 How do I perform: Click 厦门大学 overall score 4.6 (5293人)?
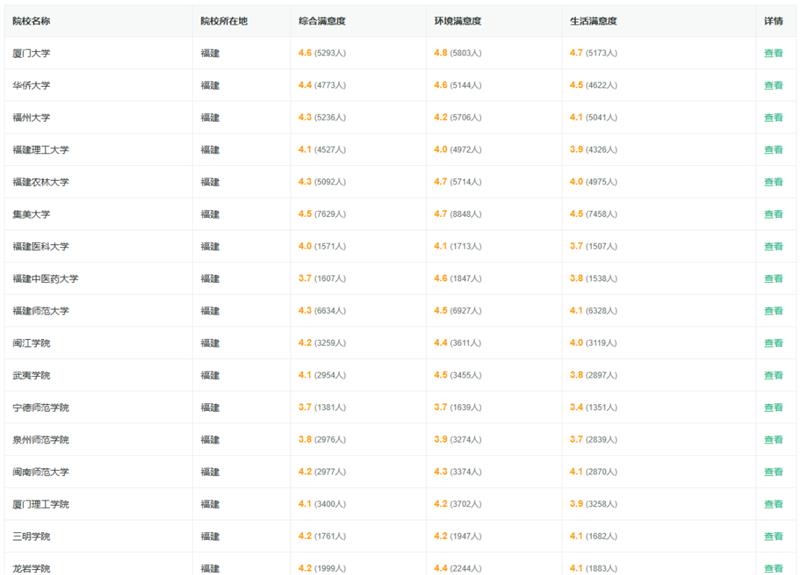(322, 53)
